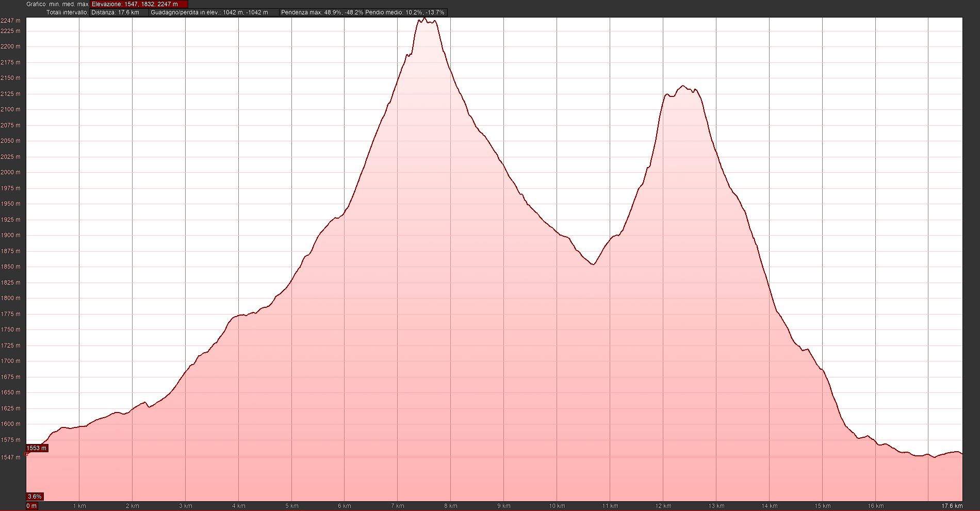Viewport: 980px width, 511px height.
Task: Click the second peak just past 12 km
Action: tap(683, 86)
